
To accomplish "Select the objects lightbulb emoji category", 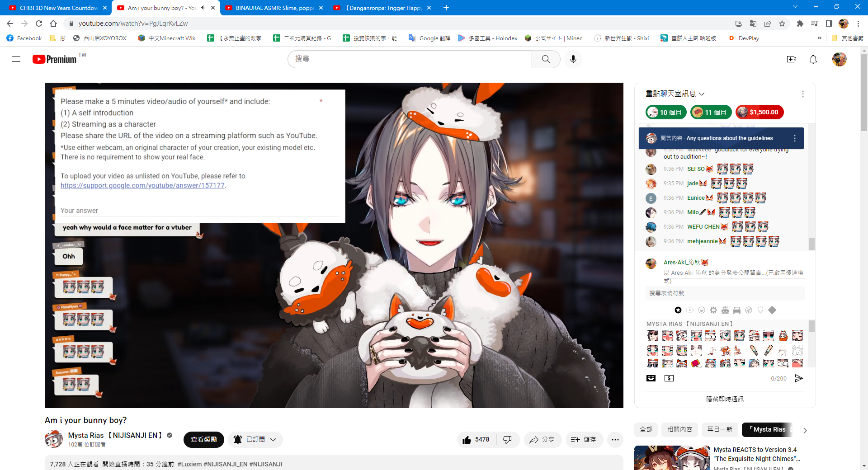I will [x=760, y=310].
